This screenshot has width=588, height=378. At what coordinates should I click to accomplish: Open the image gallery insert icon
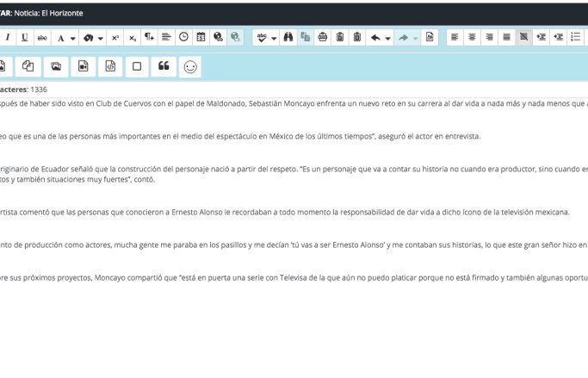click(x=56, y=66)
